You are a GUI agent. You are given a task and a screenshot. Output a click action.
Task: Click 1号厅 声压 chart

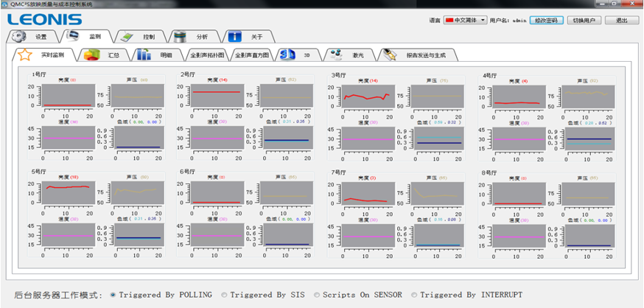(138, 96)
